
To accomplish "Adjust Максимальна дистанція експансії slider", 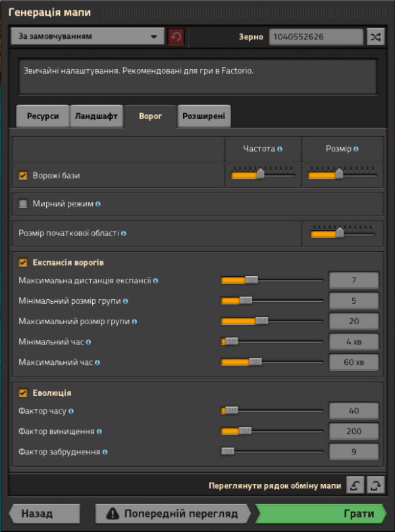I will click(272, 280).
